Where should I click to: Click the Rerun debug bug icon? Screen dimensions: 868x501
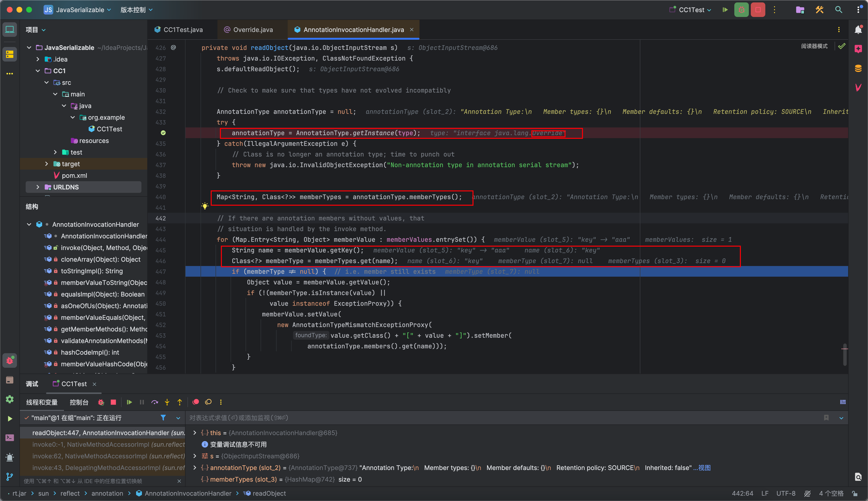click(x=101, y=402)
